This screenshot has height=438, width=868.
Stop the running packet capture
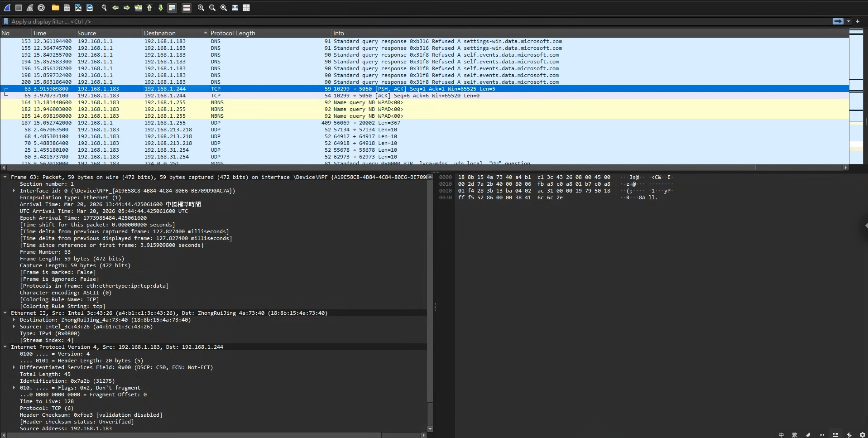pos(19,8)
